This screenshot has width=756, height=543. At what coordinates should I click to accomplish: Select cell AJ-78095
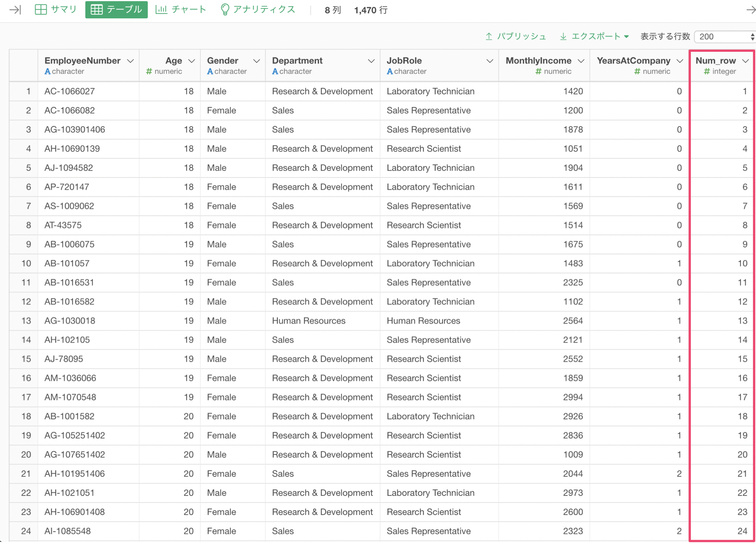(88, 359)
